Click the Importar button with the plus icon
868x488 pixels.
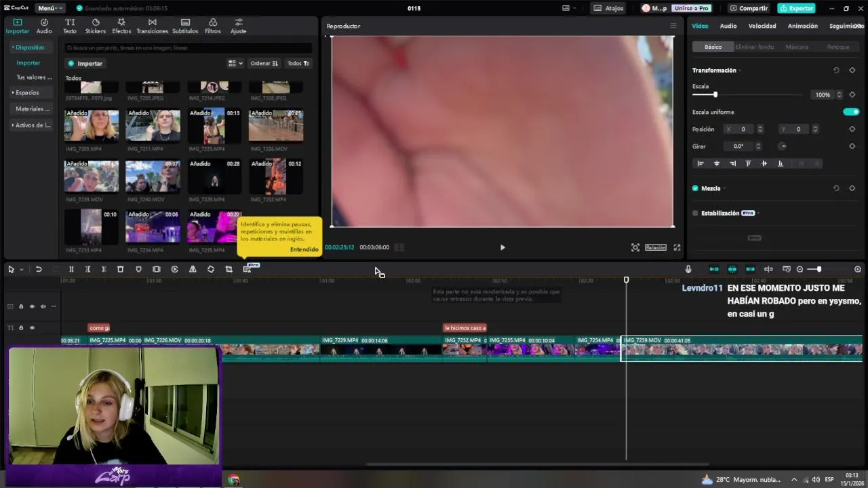pyautogui.click(x=85, y=63)
